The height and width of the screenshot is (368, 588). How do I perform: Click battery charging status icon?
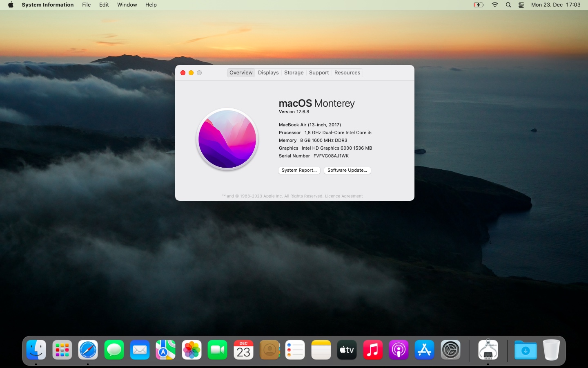479,5
